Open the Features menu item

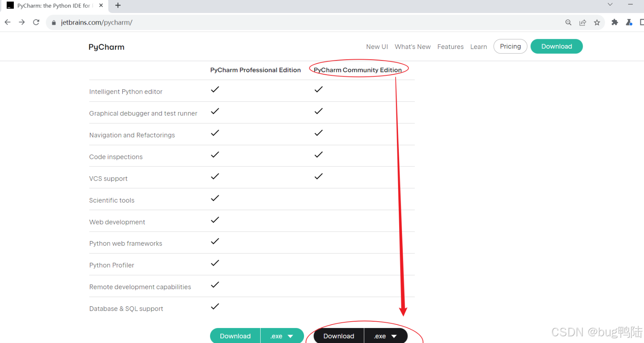pos(451,47)
